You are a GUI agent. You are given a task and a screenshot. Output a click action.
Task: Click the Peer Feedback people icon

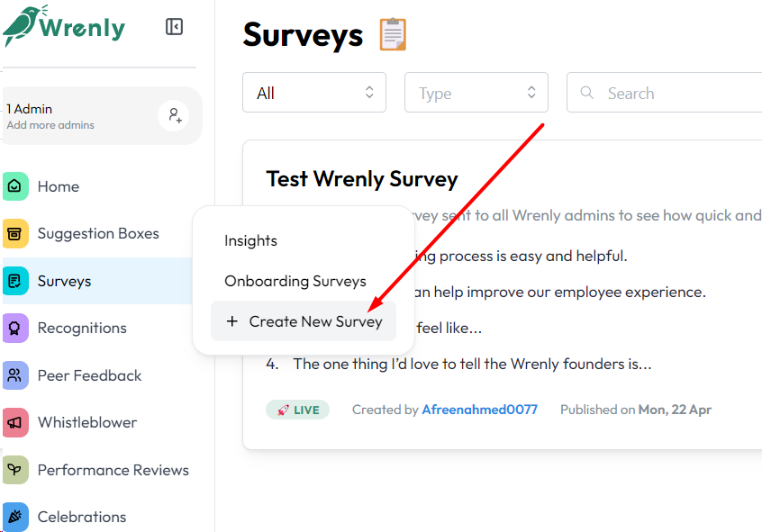15,375
